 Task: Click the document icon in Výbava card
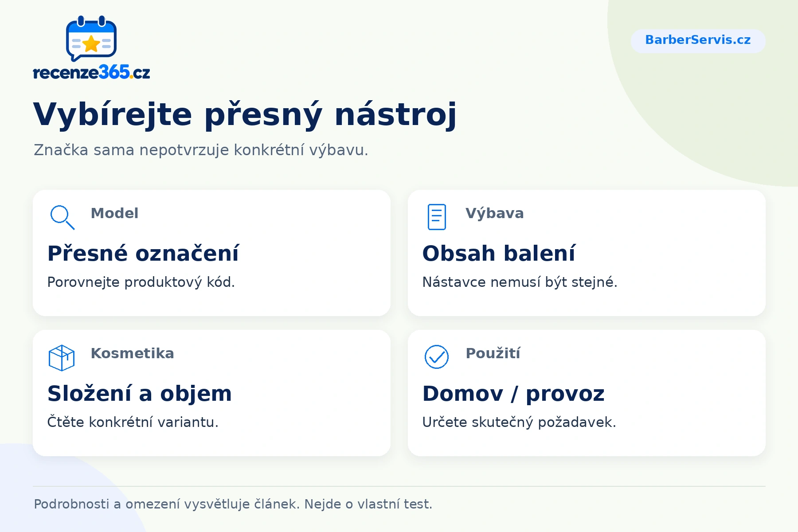pos(437,217)
